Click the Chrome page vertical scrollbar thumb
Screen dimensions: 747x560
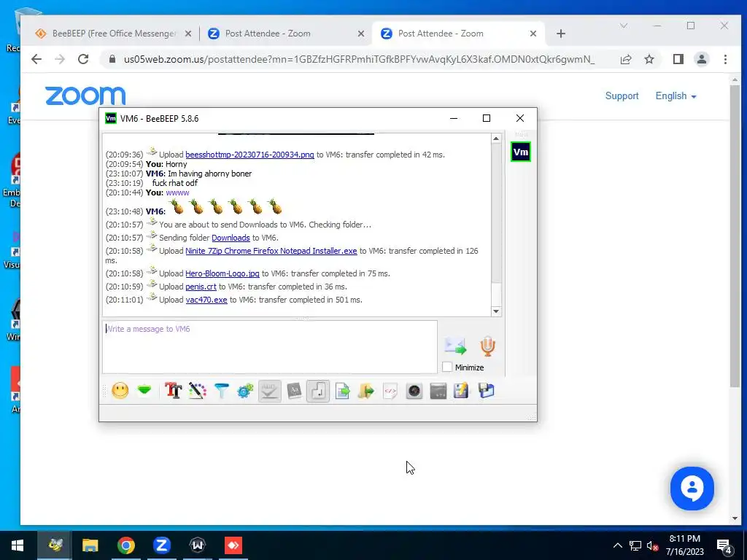[x=735, y=236]
